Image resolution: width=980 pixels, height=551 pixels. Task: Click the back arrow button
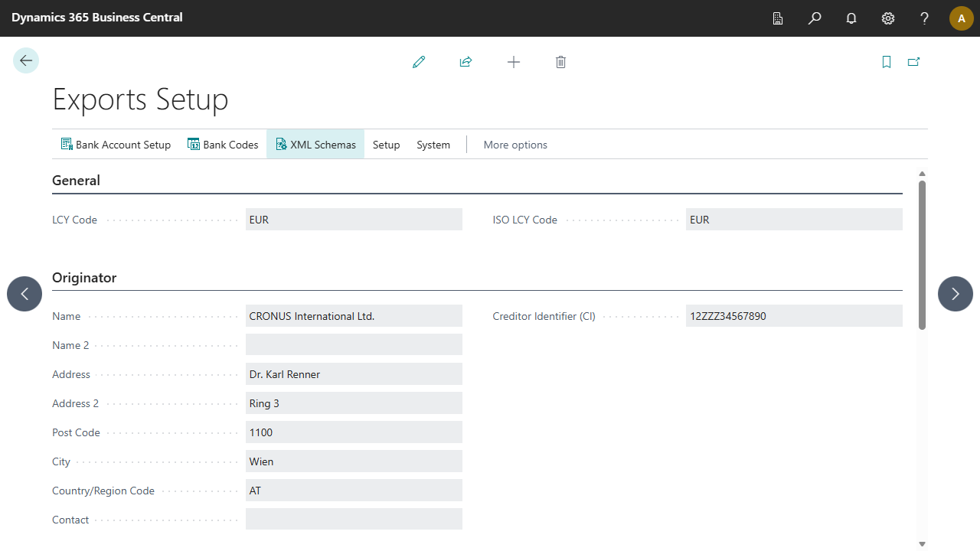(x=26, y=60)
